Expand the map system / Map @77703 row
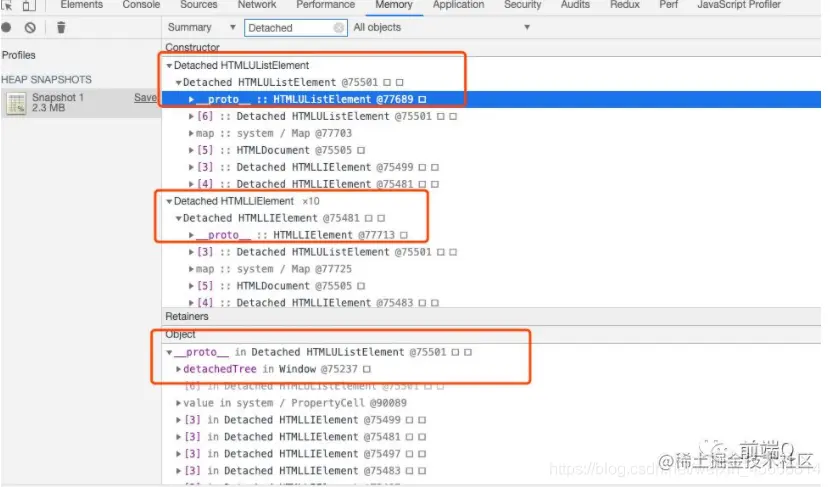This screenshot has width=830, height=487. pos(191,133)
